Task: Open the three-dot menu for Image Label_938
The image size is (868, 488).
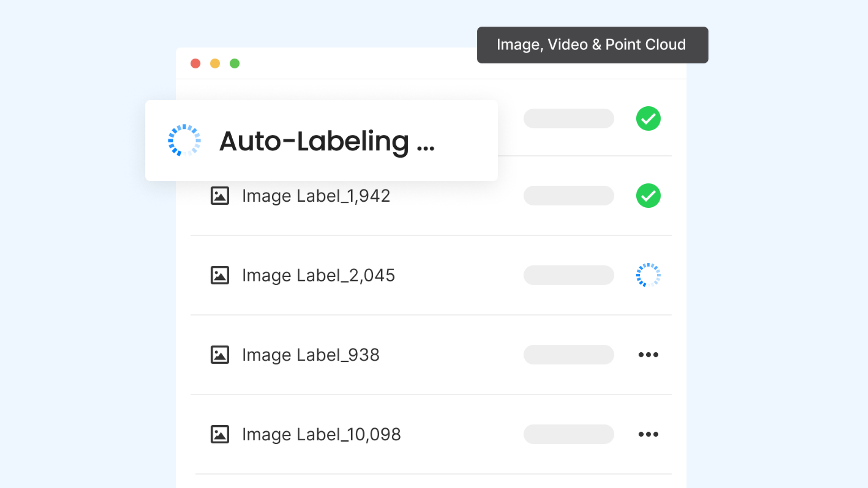Action: pyautogui.click(x=648, y=354)
